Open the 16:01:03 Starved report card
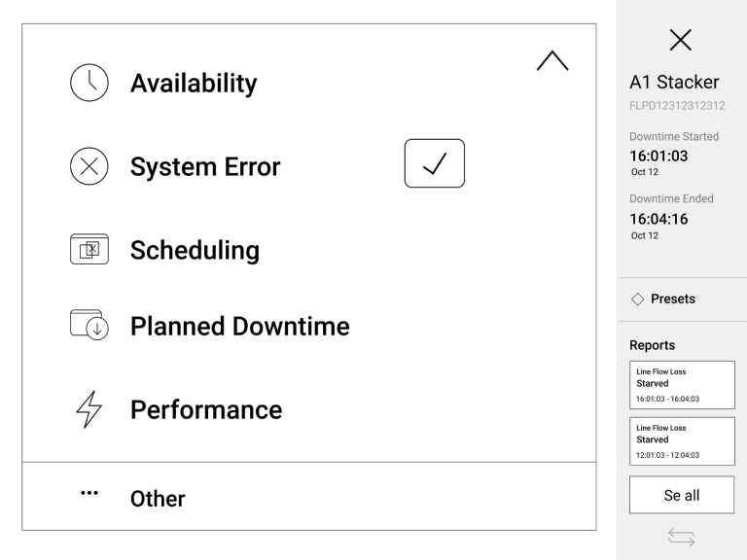The image size is (747, 560). (681, 384)
